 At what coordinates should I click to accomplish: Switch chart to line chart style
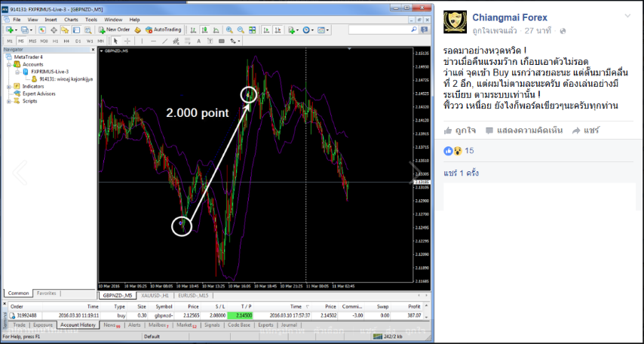[216, 29]
